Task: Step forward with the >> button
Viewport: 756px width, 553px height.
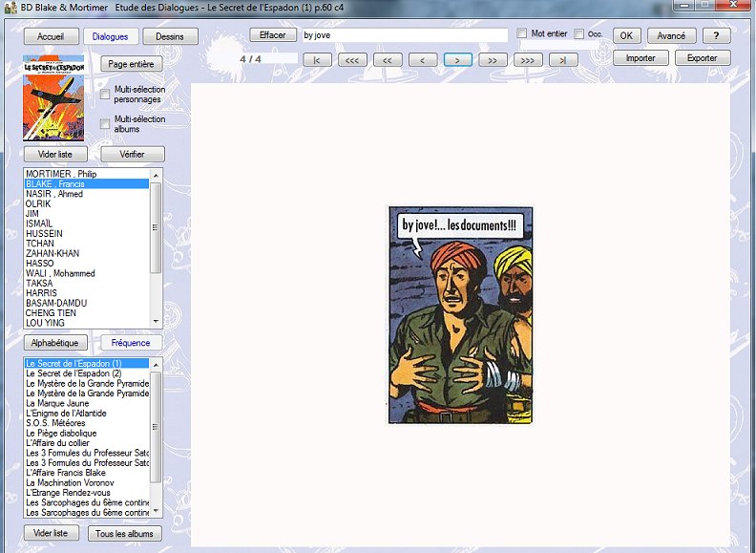Action: pyautogui.click(x=493, y=60)
